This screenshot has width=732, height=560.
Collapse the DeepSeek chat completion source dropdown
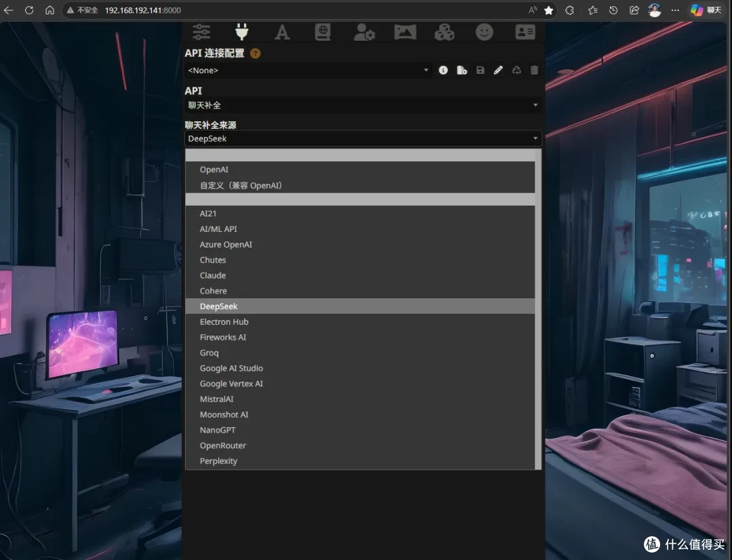click(363, 138)
